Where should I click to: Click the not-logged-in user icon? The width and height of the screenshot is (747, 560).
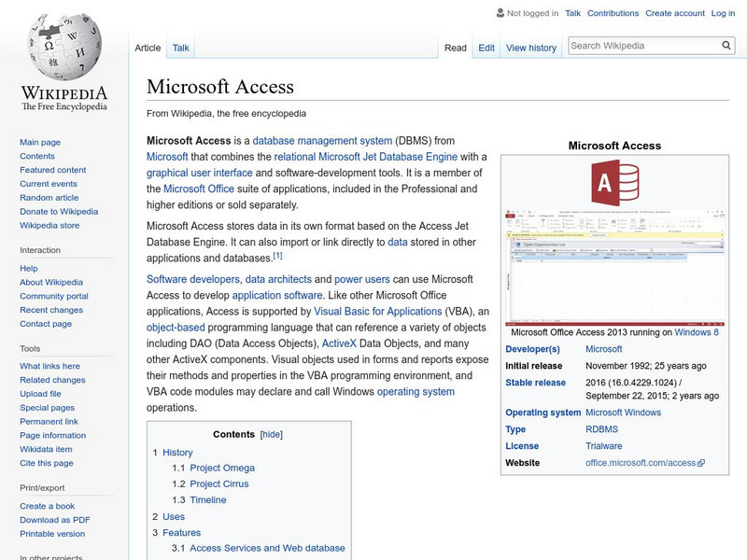tap(500, 13)
